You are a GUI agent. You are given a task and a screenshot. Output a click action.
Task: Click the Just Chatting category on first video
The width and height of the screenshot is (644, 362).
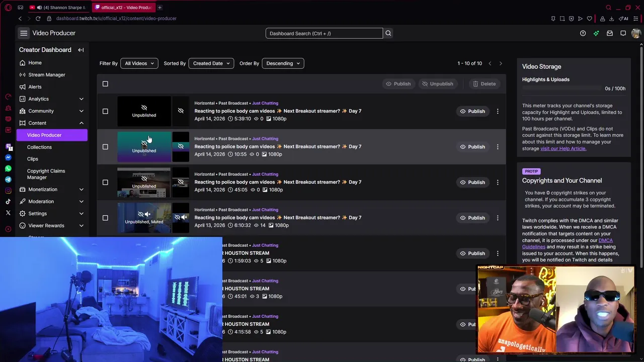click(x=265, y=103)
